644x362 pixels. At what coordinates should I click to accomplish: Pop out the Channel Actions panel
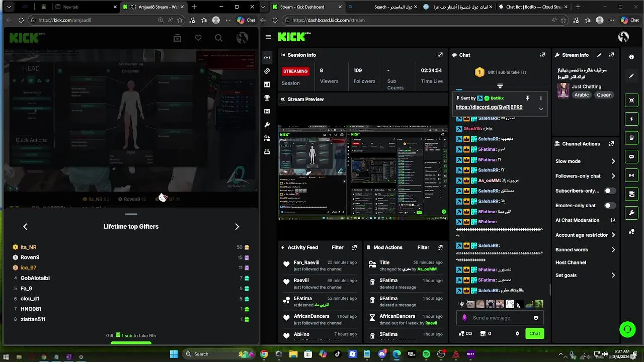pyautogui.click(x=611, y=144)
